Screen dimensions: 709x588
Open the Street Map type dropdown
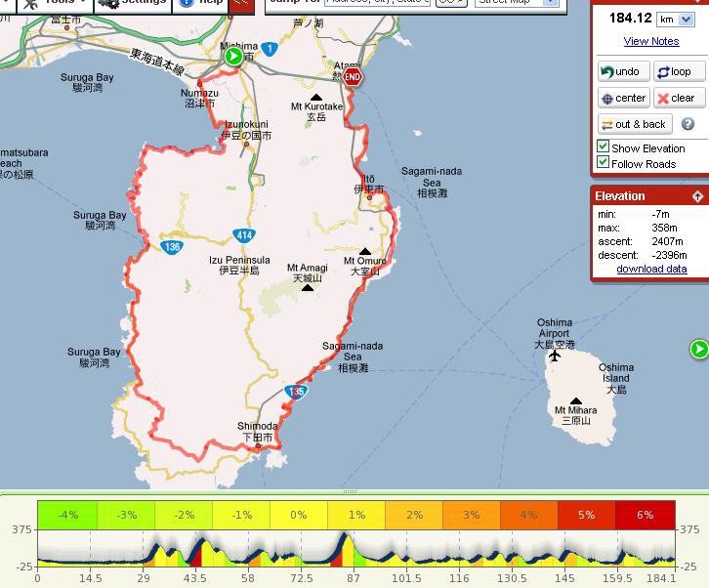click(518, 2)
